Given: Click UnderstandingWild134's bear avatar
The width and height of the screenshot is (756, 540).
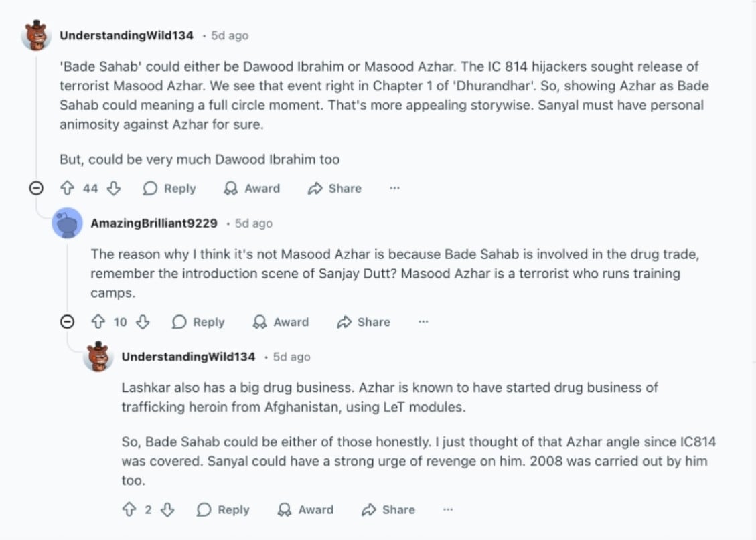Looking at the screenshot, I should tap(37, 35).
